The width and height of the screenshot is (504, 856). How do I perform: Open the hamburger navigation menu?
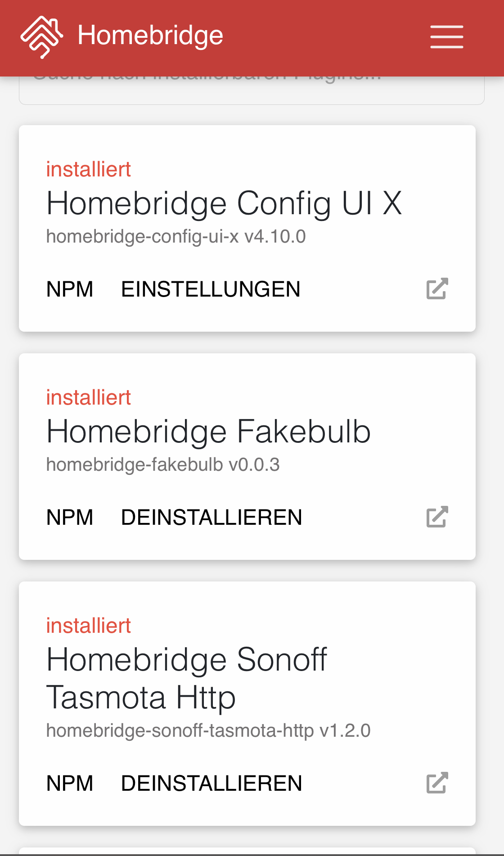[446, 36]
